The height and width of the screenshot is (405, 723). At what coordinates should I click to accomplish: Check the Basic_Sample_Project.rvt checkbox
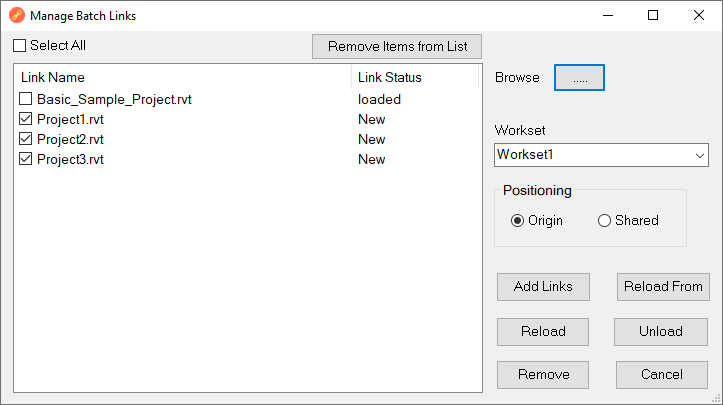(26, 100)
